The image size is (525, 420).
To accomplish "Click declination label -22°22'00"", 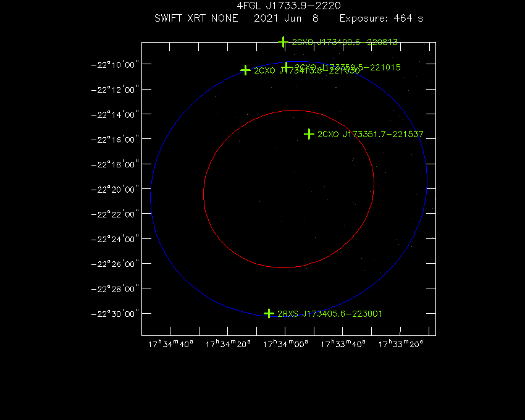I will [115, 214].
